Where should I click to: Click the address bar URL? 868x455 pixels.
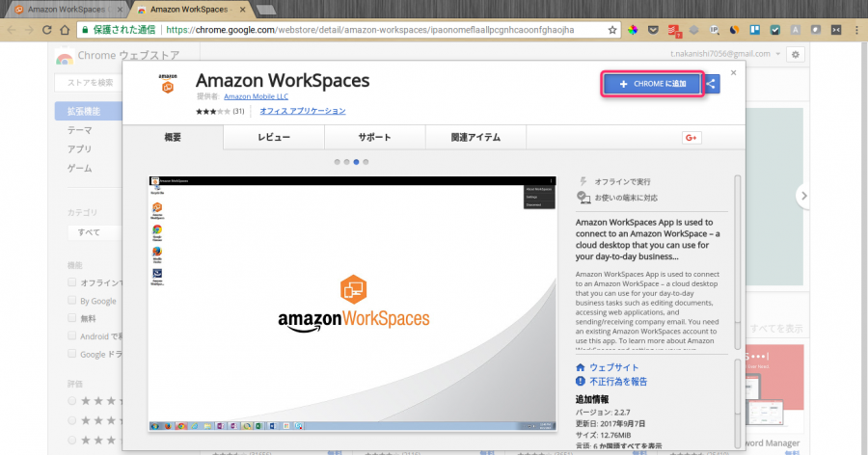point(369,30)
